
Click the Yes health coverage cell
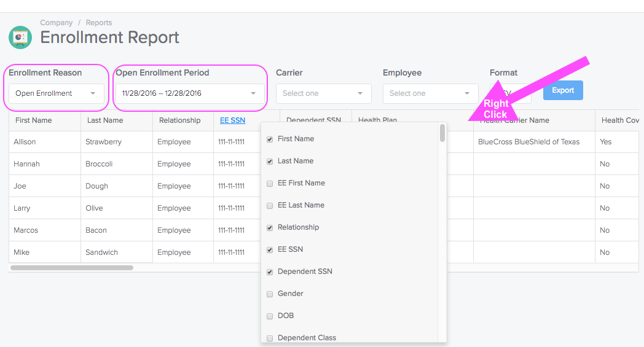617,142
